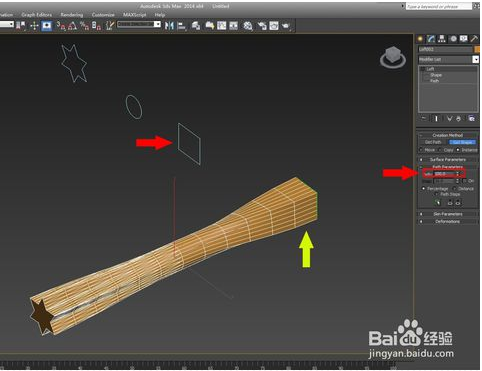Open the Help menu

coord(160,15)
